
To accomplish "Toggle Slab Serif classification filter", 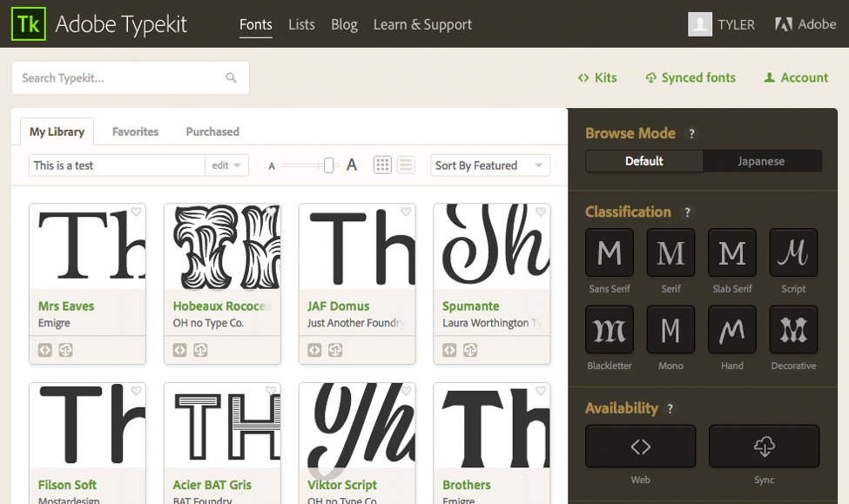I will pos(732,252).
